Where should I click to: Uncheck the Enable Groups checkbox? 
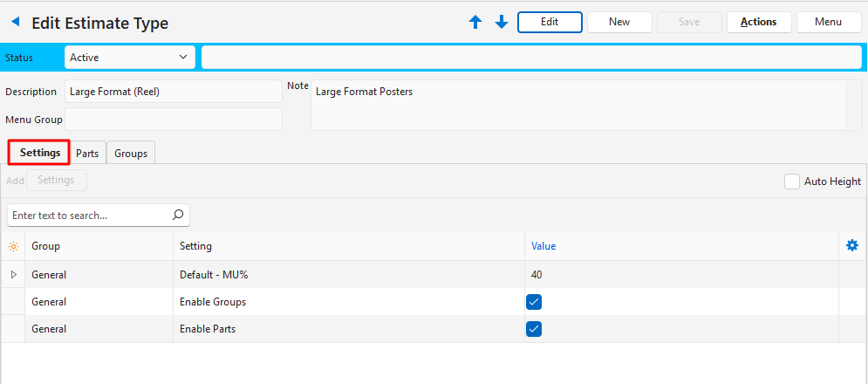point(535,302)
